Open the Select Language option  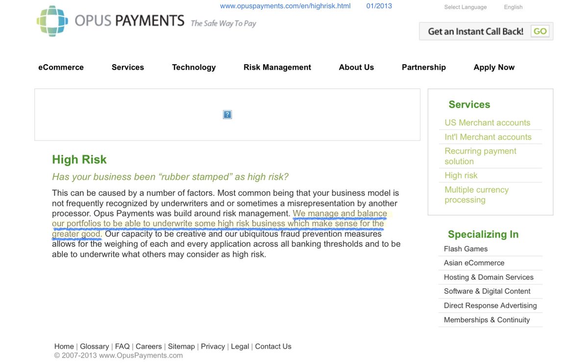[x=465, y=7]
